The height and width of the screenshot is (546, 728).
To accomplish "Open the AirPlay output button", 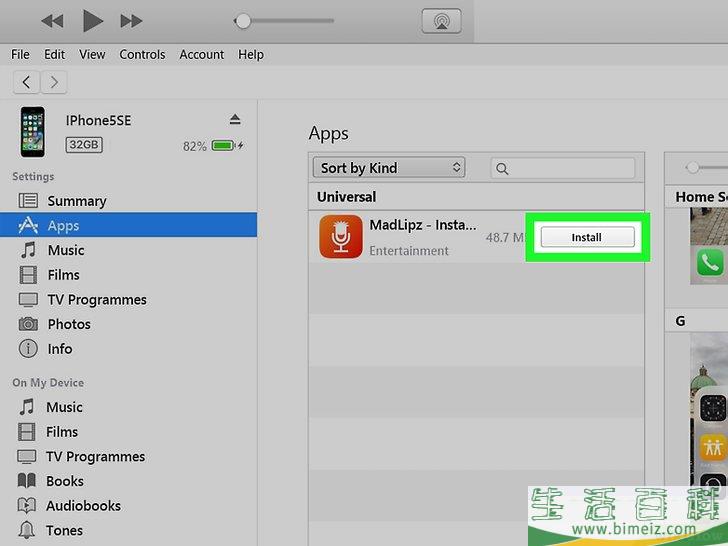I will [x=442, y=21].
